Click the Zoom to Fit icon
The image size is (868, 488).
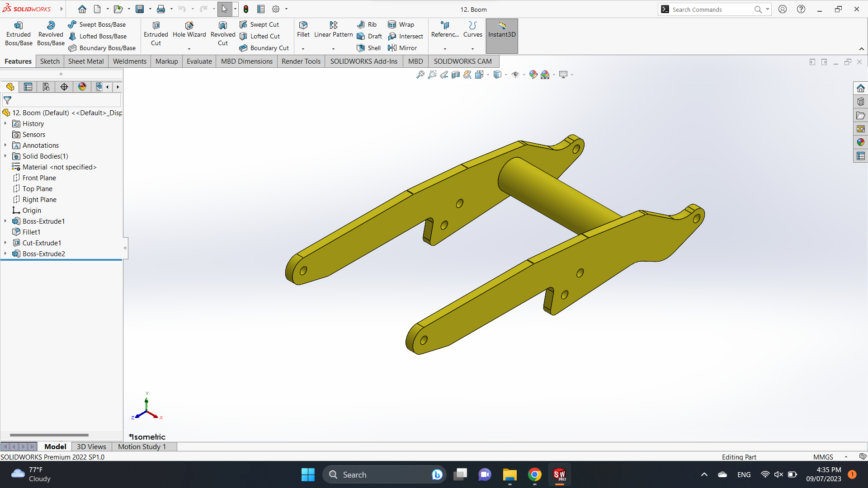click(420, 75)
